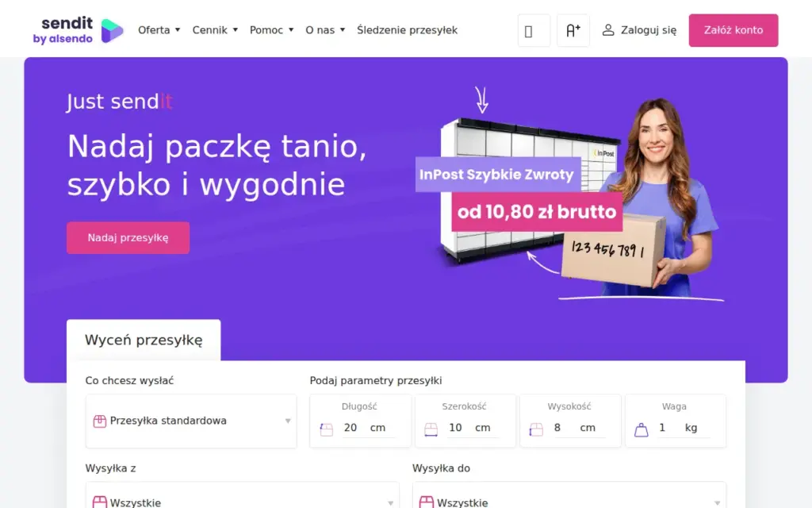Click the A+ font size increase icon
Screen dimensions: 812x508
click(573, 31)
